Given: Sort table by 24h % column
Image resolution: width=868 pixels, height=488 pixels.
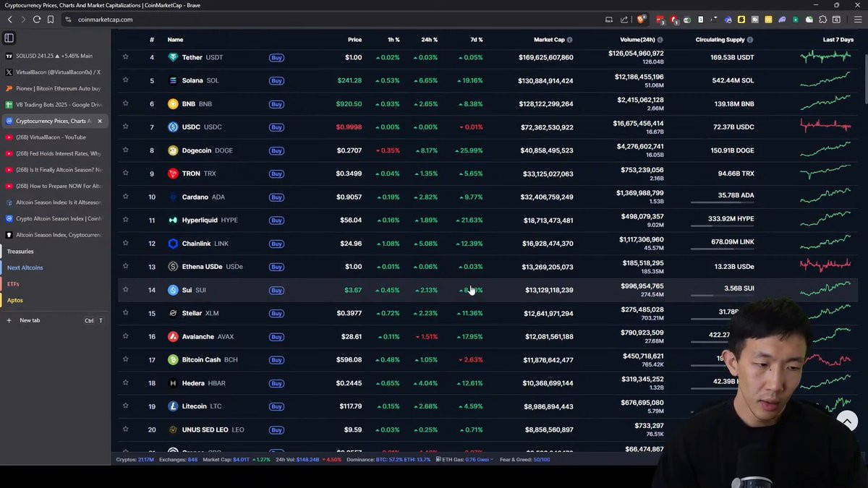Looking at the screenshot, I should click(x=429, y=40).
